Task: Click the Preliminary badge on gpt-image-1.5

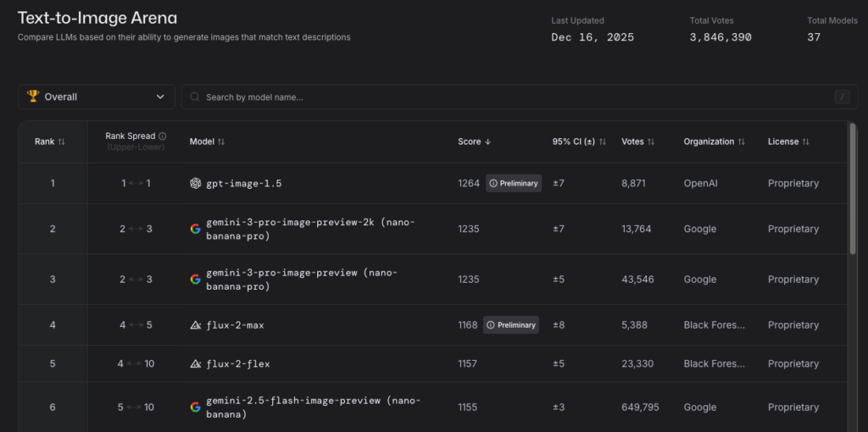Action: coord(513,183)
